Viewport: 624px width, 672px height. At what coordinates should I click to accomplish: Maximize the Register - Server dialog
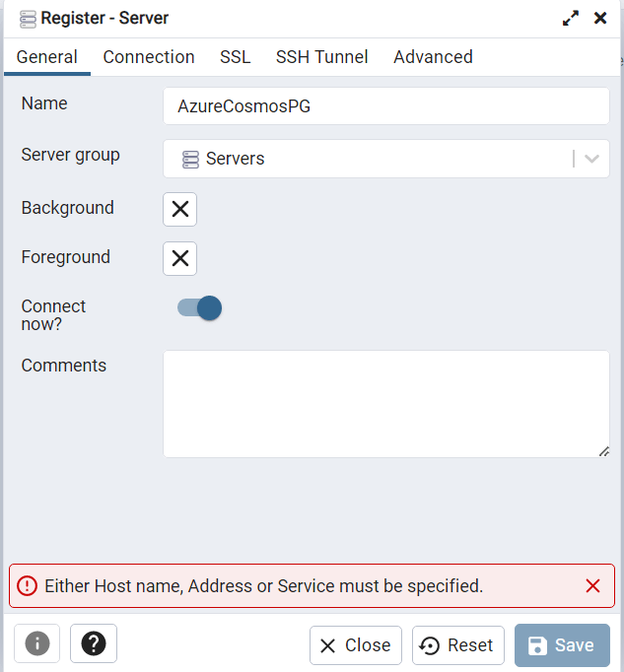pyautogui.click(x=571, y=18)
